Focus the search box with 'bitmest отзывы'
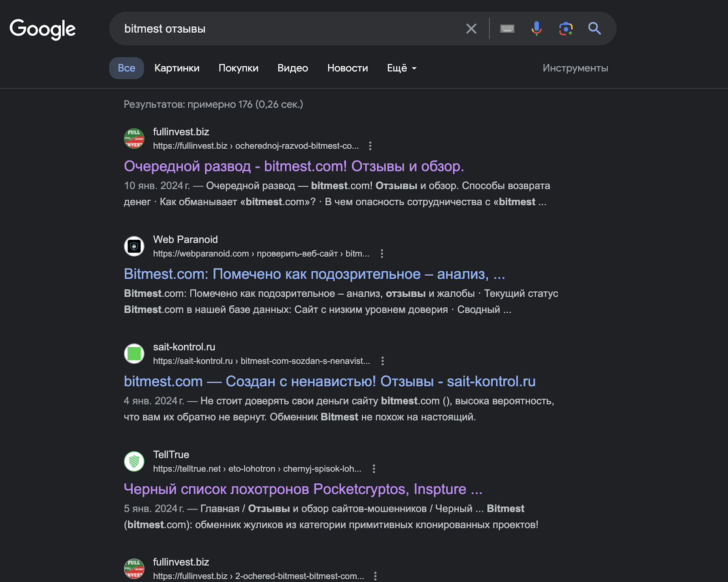The height and width of the screenshot is (582, 728). [291, 29]
